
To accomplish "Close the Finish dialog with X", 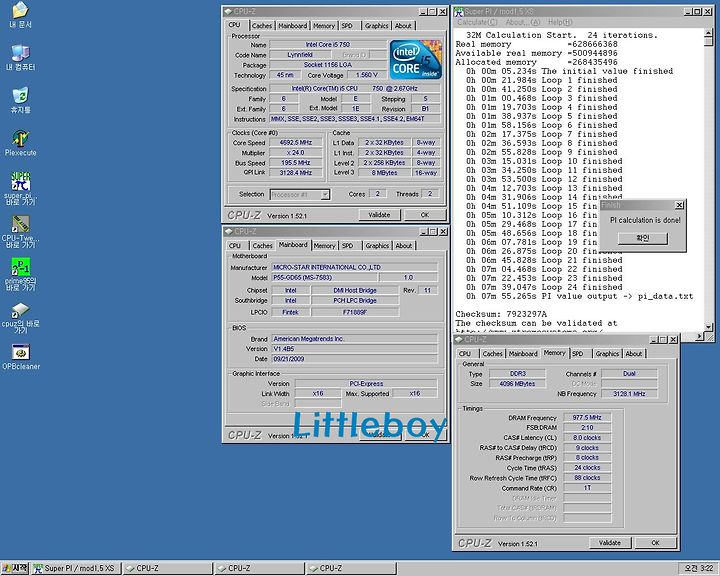I will coord(679,205).
